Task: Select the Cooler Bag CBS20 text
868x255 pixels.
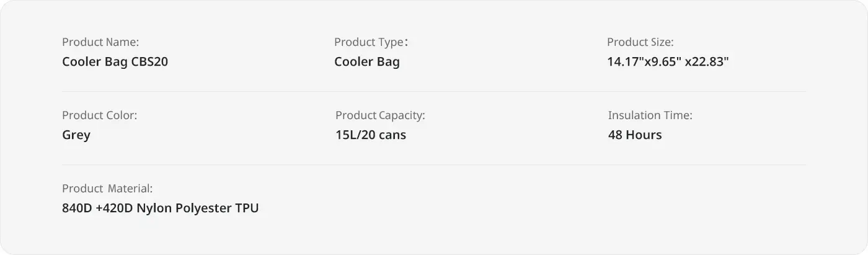Action: 115,62
